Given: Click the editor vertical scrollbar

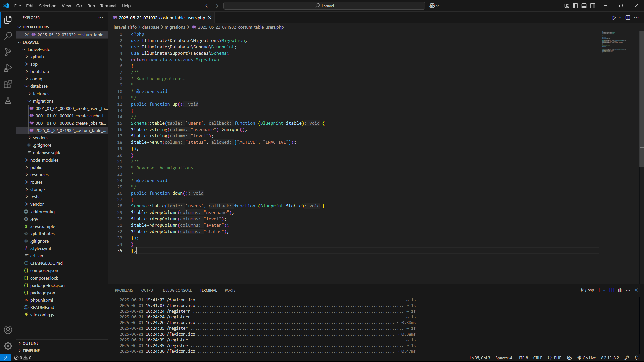Looking at the screenshot, I should 641,101.
